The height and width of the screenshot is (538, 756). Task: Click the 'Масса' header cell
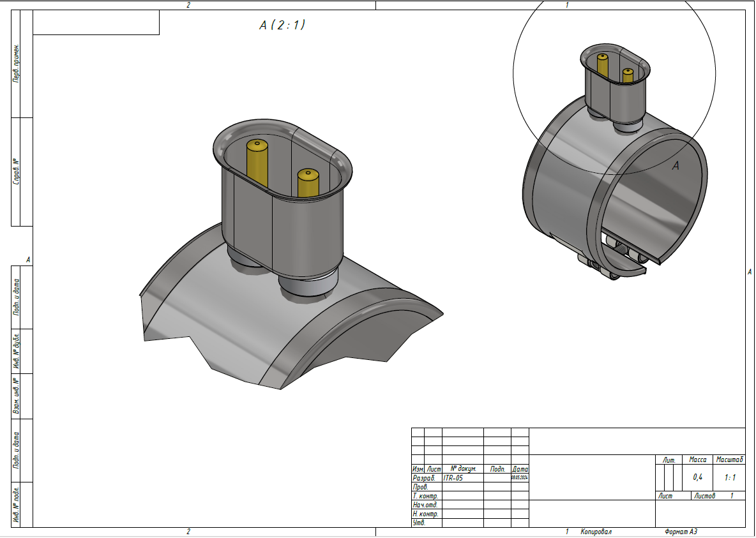point(698,460)
